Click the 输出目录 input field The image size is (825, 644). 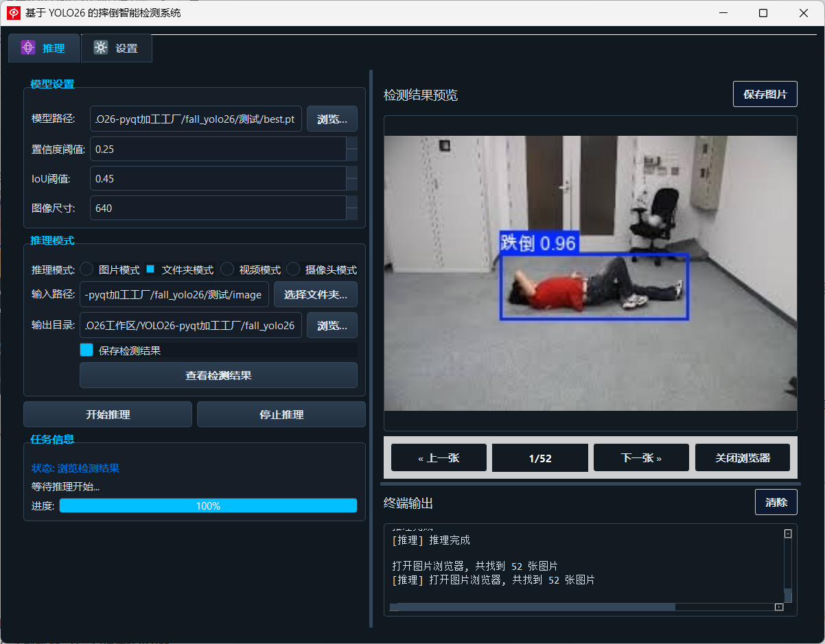[x=191, y=325]
